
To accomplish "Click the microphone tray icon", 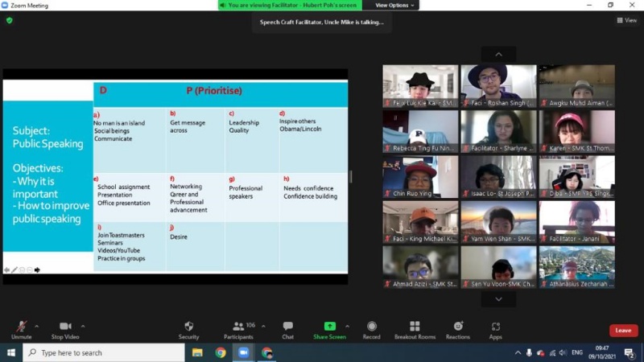I will [x=529, y=352].
